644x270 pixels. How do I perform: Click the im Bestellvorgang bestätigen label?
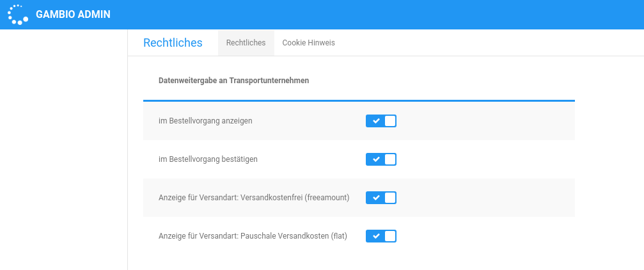point(208,159)
